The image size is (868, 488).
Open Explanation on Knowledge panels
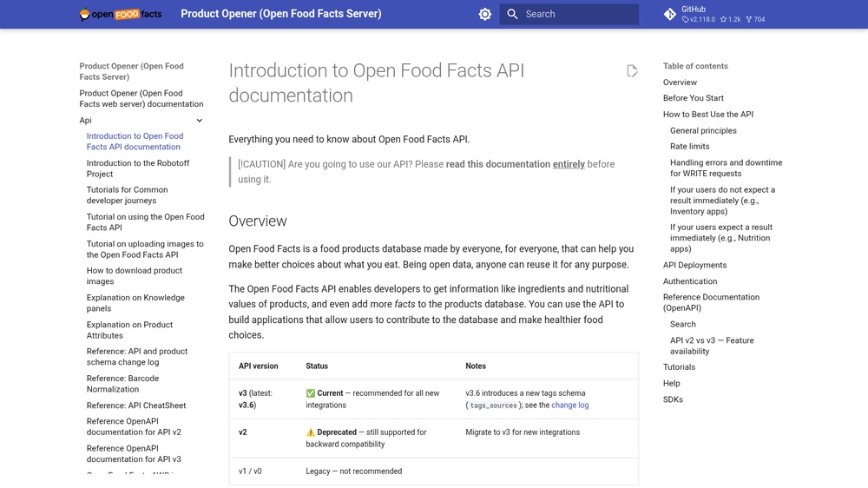135,303
